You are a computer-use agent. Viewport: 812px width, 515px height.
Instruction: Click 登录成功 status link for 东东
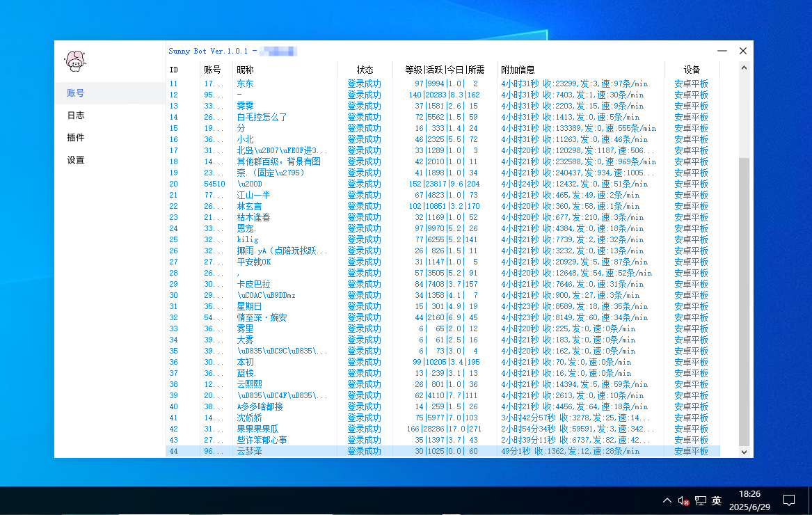[x=365, y=84]
